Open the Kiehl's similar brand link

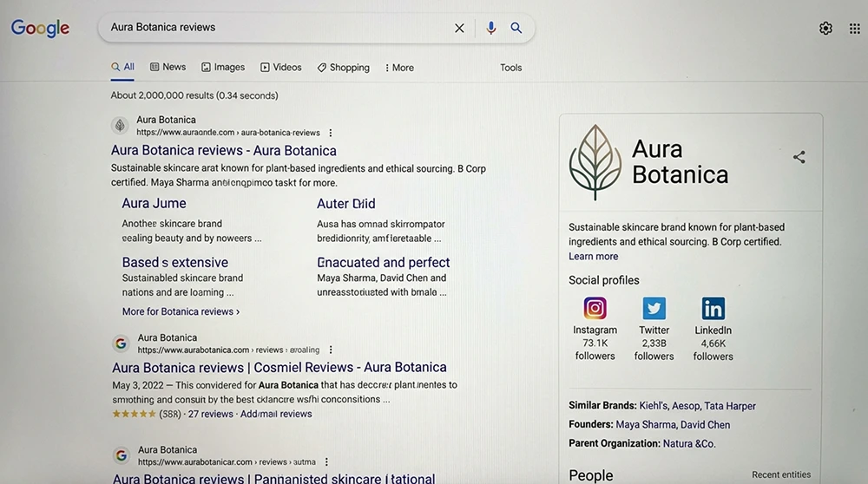pos(654,405)
